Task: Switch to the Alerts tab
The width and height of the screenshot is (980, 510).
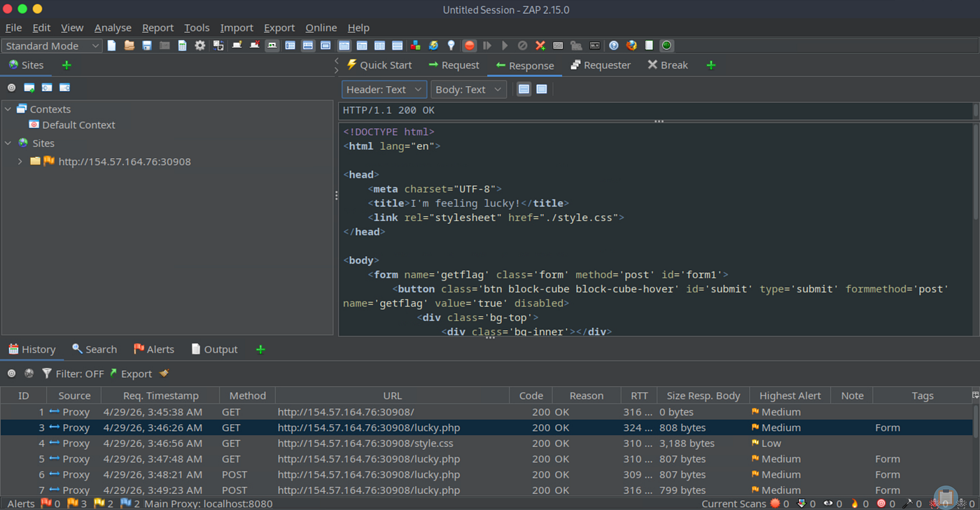Action: [x=153, y=349]
